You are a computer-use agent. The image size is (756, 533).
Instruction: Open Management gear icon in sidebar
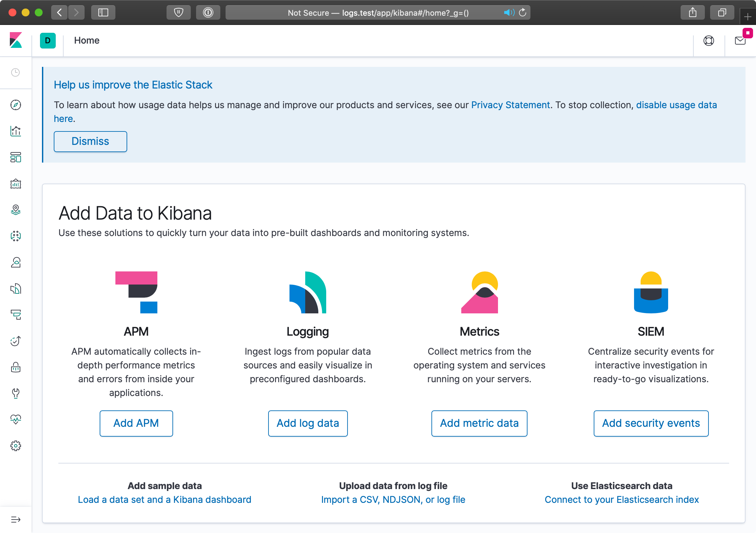click(x=15, y=446)
